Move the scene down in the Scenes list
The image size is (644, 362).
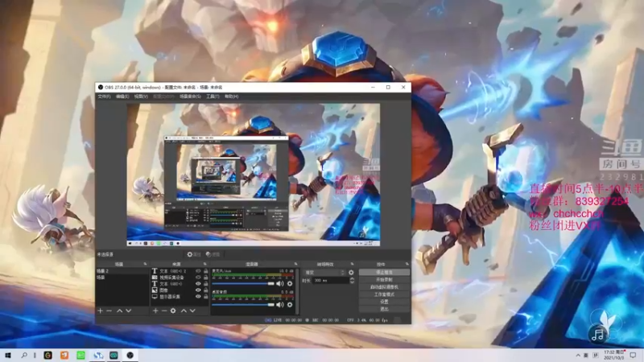point(128,311)
